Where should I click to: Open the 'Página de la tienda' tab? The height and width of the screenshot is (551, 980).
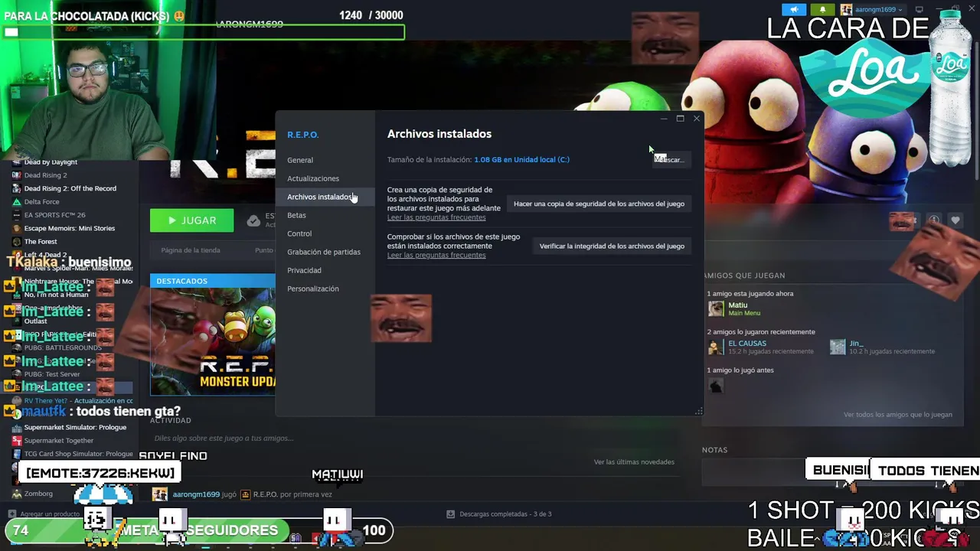click(x=191, y=250)
